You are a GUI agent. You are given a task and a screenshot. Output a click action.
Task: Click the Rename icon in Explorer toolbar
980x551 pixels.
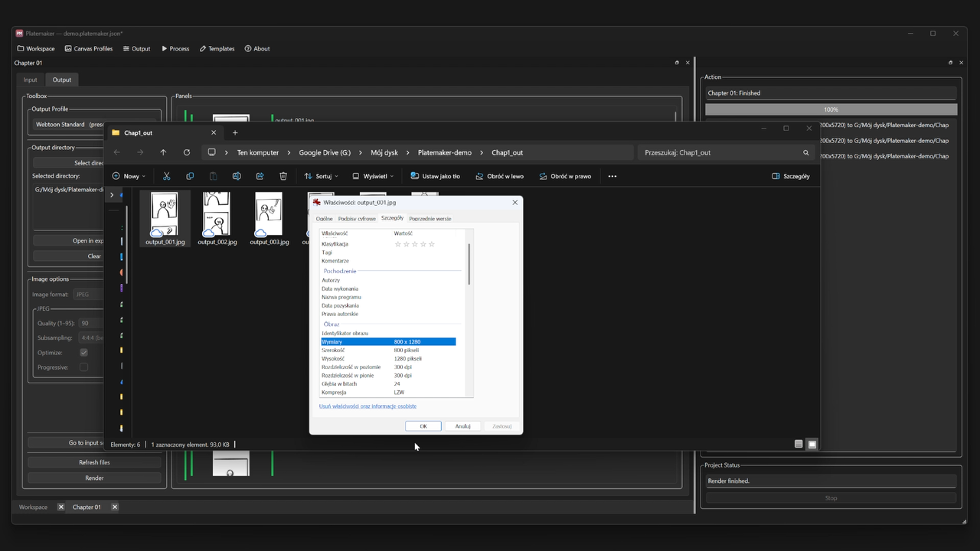point(237,176)
